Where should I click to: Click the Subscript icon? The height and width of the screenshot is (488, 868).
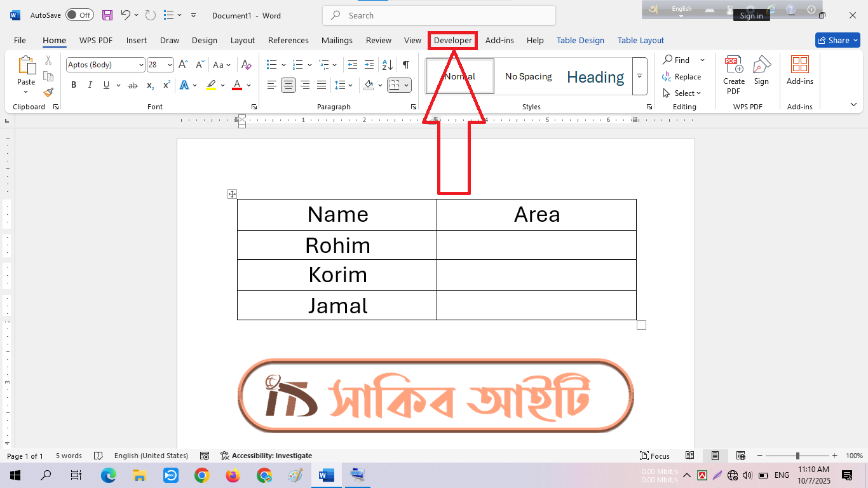150,85
